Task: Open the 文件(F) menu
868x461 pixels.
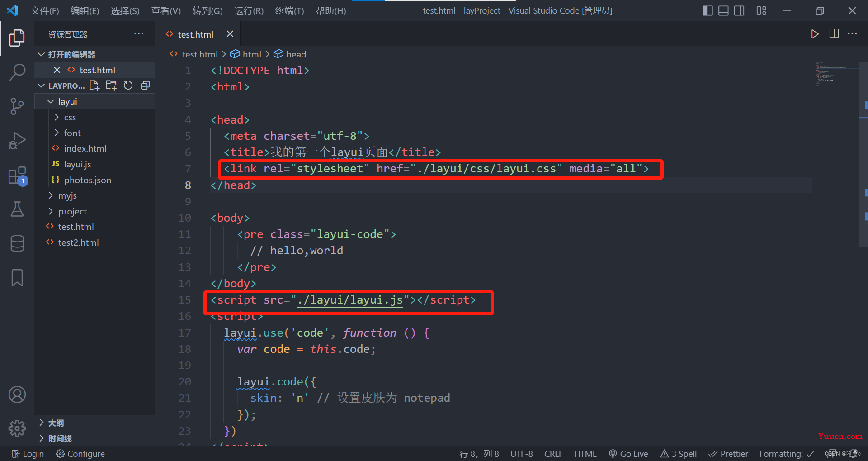Action: pos(45,10)
